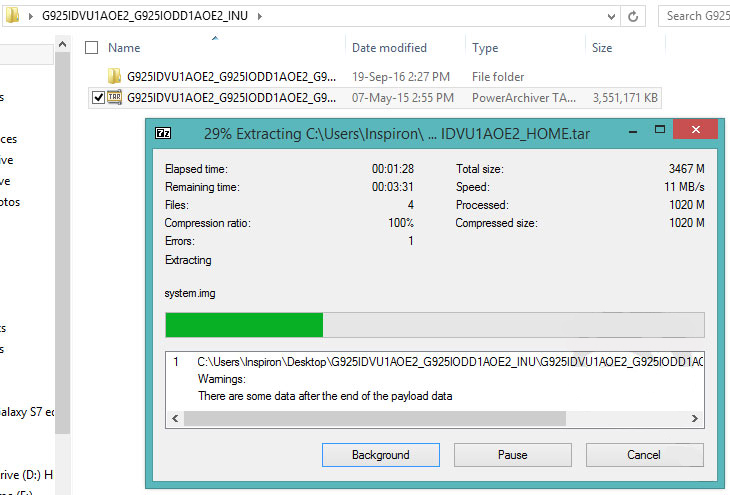
Task: Click the green extraction progress bar
Action: click(244, 325)
